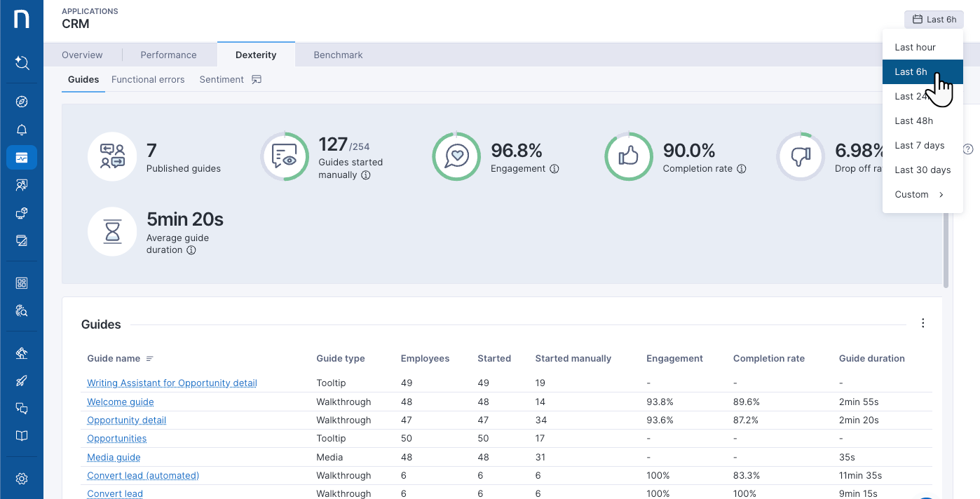Image resolution: width=980 pixels, height=499 pixels.
Task: Choose Last hour from timeframe menu
Action: pos(915,47)
